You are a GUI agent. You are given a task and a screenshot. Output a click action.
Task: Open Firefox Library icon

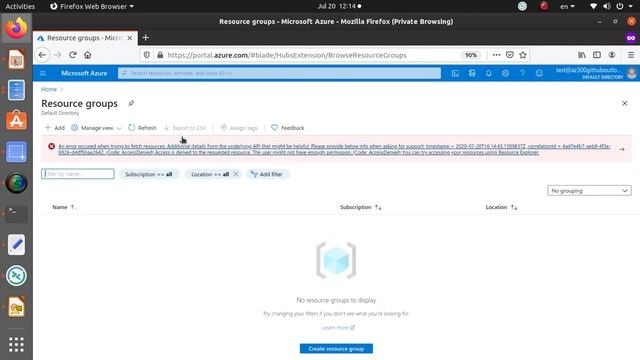pos(582,55)
